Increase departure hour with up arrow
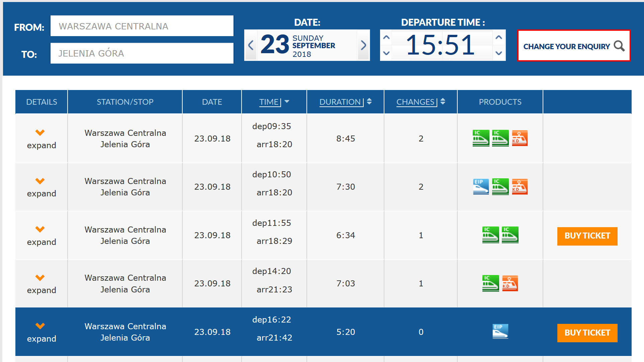Viewport: 644px width, 362px height. tap(386, 37)
